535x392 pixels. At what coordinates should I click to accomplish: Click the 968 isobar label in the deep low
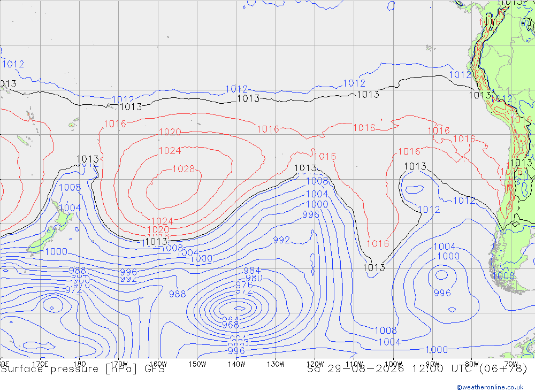tap(230, 325)
